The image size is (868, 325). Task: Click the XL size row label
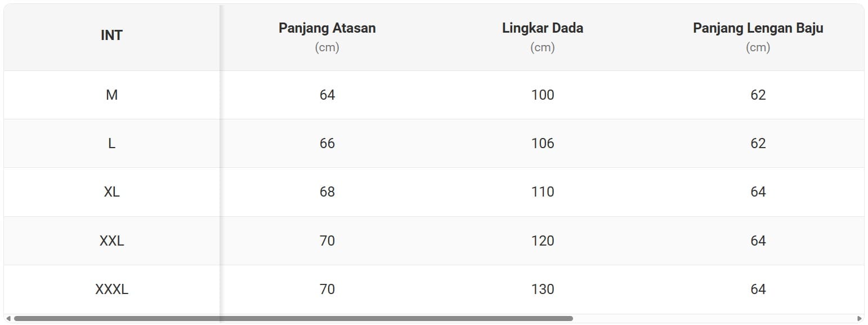[x=111, y=192]
